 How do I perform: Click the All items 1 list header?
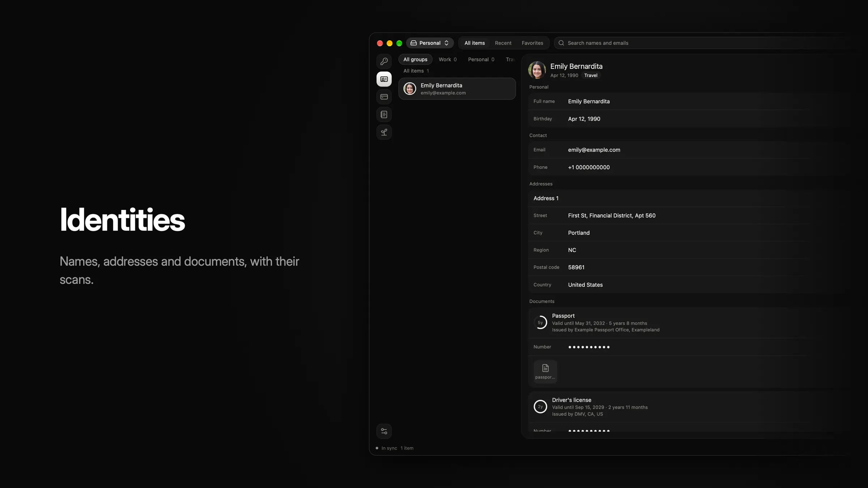coord(416,71)
